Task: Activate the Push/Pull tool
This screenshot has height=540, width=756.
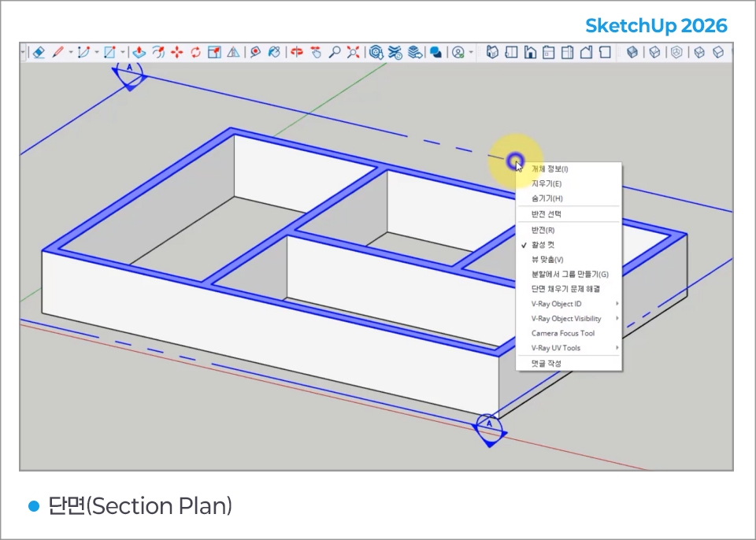Action: point(139,52)
